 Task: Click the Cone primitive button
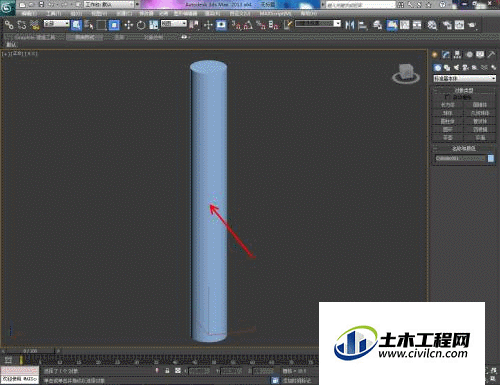(x=480, y=105)
